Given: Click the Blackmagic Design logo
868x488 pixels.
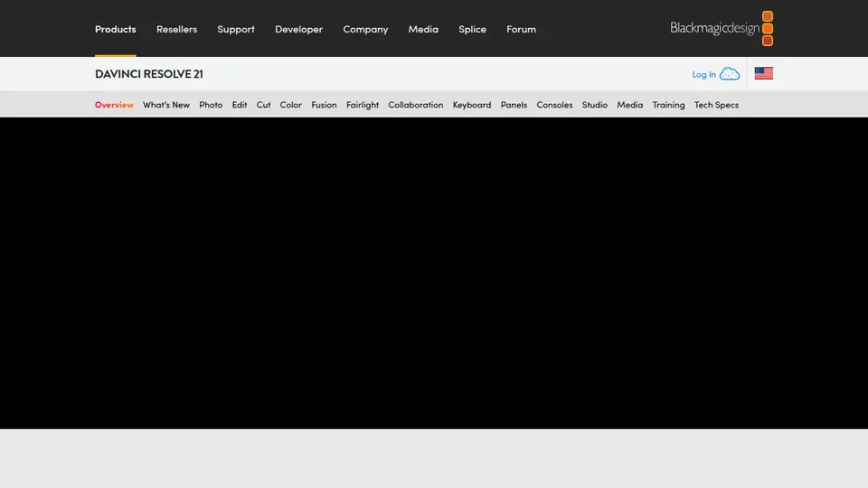Looking at the screenshot, I should [722, 28].
